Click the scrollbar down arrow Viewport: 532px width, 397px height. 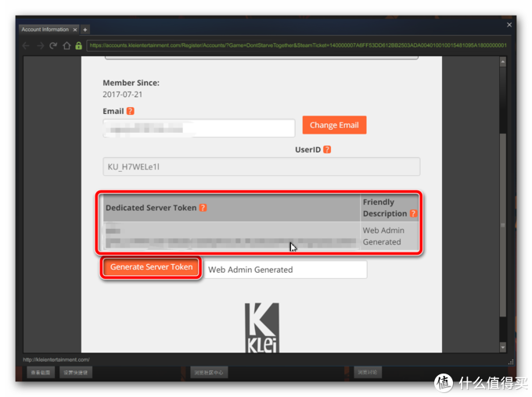click(x=503, y=347)
